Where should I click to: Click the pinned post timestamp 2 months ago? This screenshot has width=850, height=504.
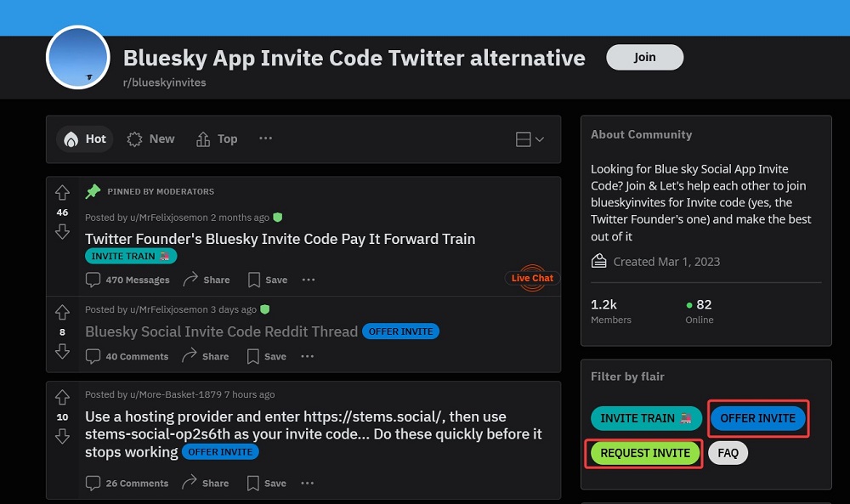point(241,218)
